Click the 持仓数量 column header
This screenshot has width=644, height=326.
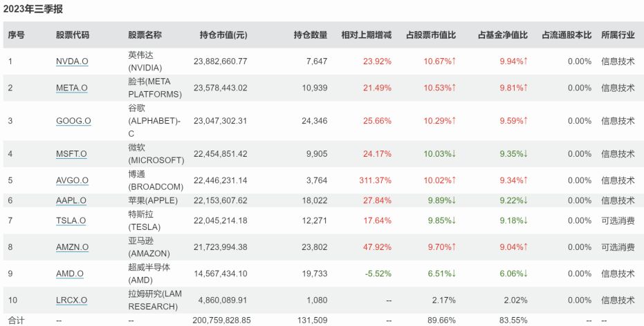[x=311, y=35]
